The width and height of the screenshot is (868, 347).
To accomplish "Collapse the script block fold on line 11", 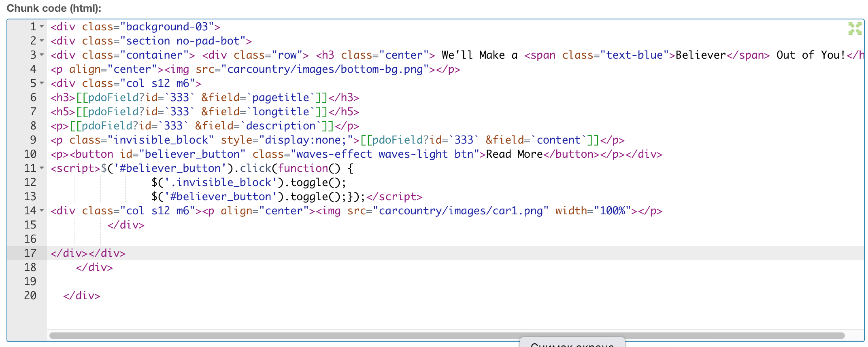I will click(x=42, y=168).
